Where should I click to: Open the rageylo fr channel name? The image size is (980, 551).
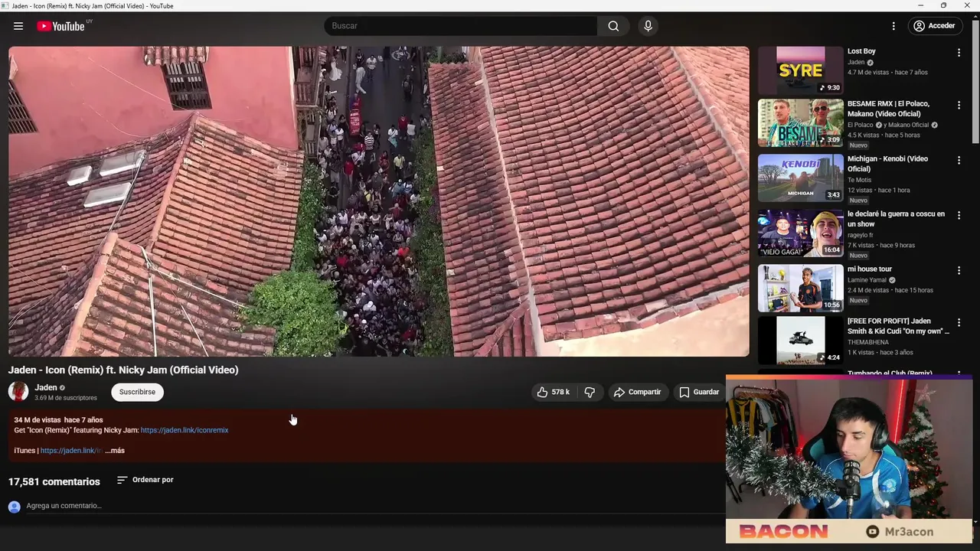tap(861, 235)
